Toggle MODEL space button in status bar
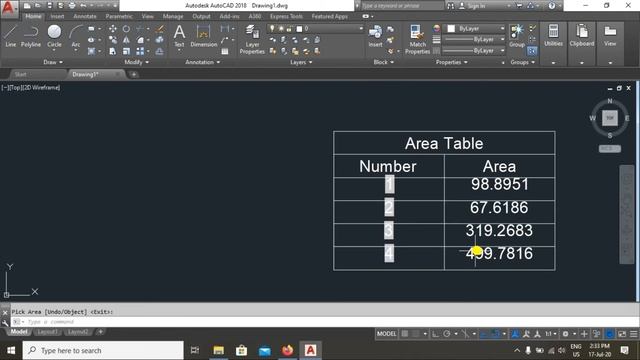 386,334
